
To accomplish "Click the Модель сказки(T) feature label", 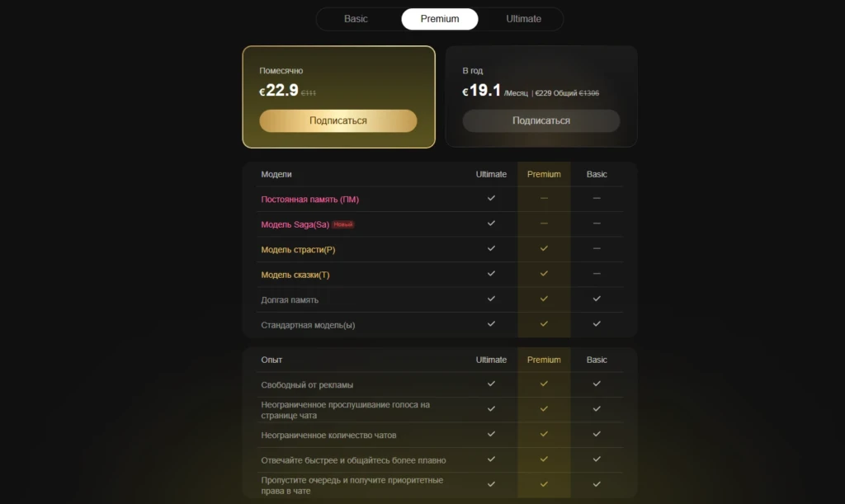I will [295, 275].
